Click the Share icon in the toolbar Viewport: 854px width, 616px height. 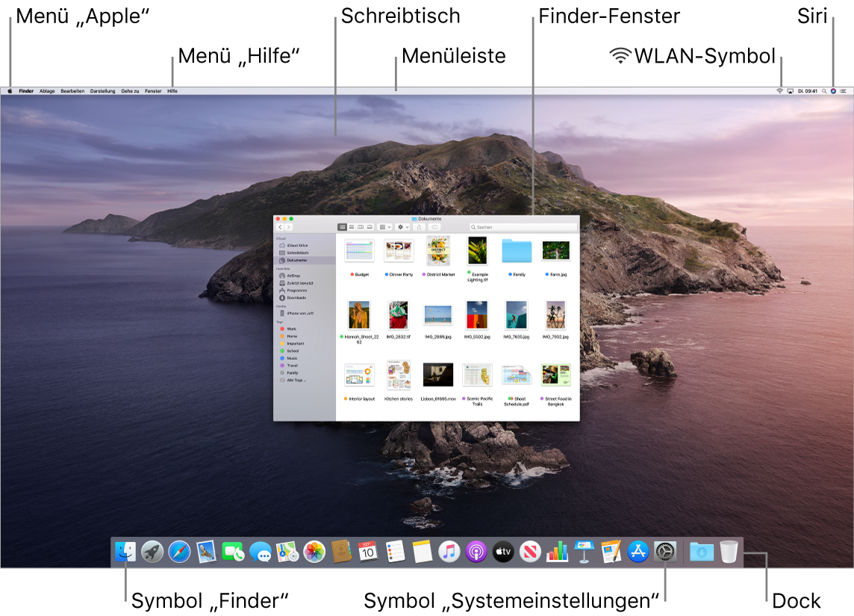tap(420, 228)
